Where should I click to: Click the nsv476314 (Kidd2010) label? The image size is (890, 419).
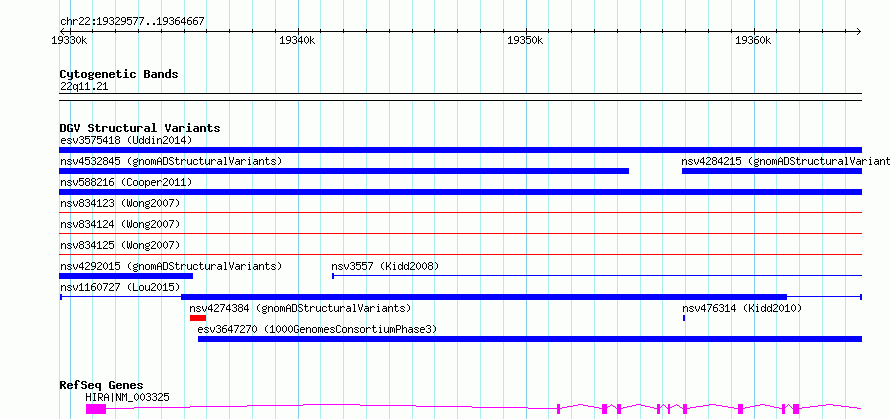[742, 308]
